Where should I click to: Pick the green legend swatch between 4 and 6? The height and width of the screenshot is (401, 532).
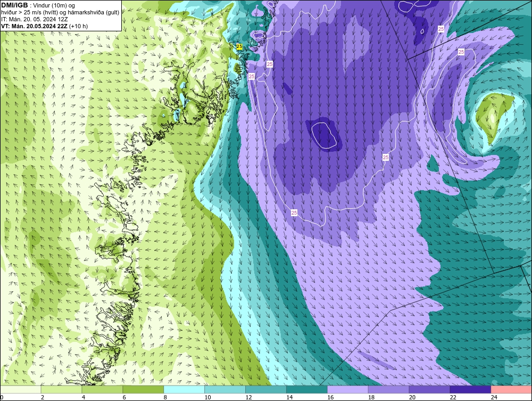tap(103, 389)
